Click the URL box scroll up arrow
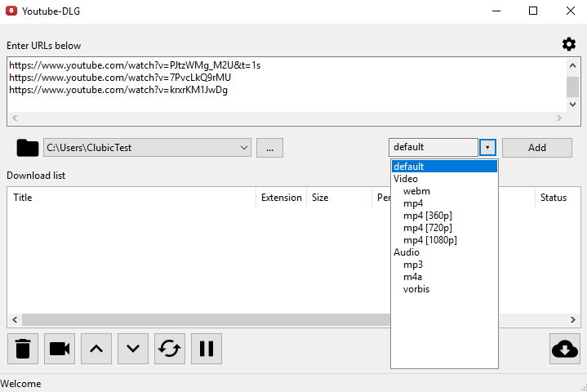The width and height of the screenshot is (587, 392). [x=572, y=65]
